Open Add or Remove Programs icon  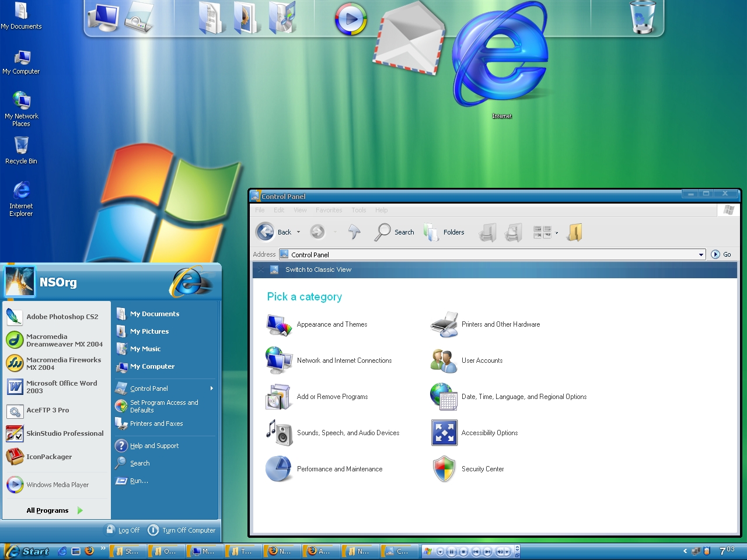pyautogui.click(x=278, y=397)
